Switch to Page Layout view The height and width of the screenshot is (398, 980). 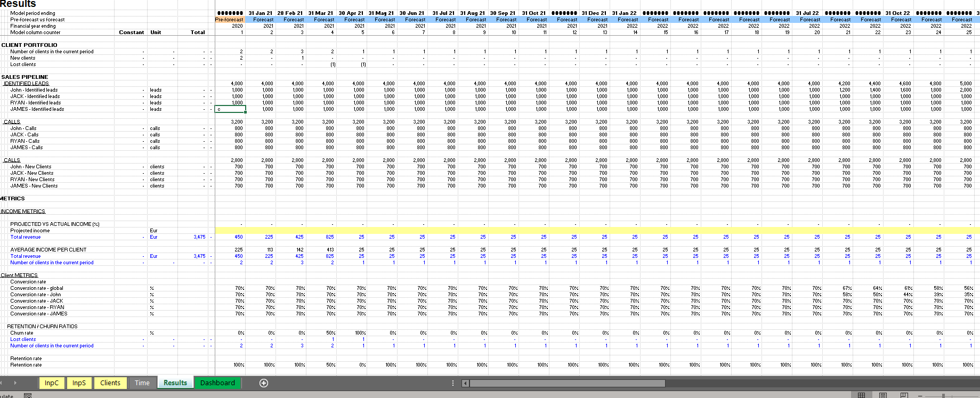point(882,395)
